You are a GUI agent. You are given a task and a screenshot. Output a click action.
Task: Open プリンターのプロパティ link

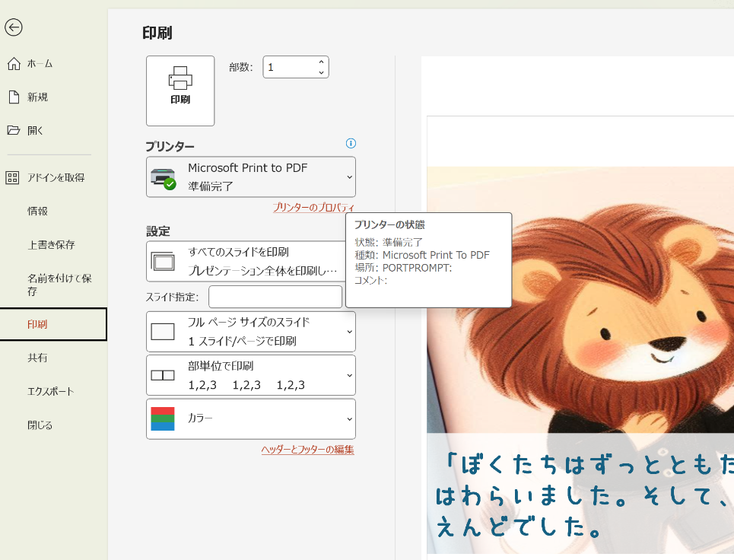[x=313, y=207]
